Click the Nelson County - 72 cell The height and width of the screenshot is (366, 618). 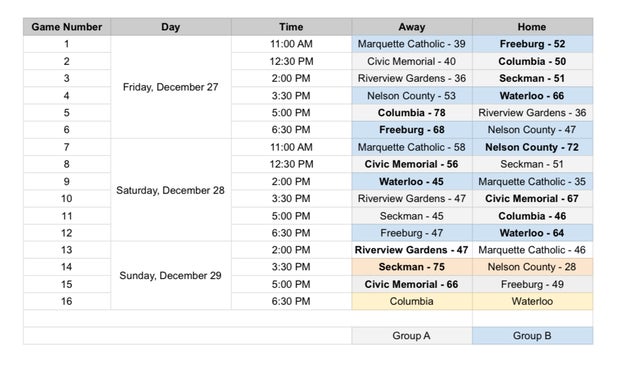tap(532, 147)
